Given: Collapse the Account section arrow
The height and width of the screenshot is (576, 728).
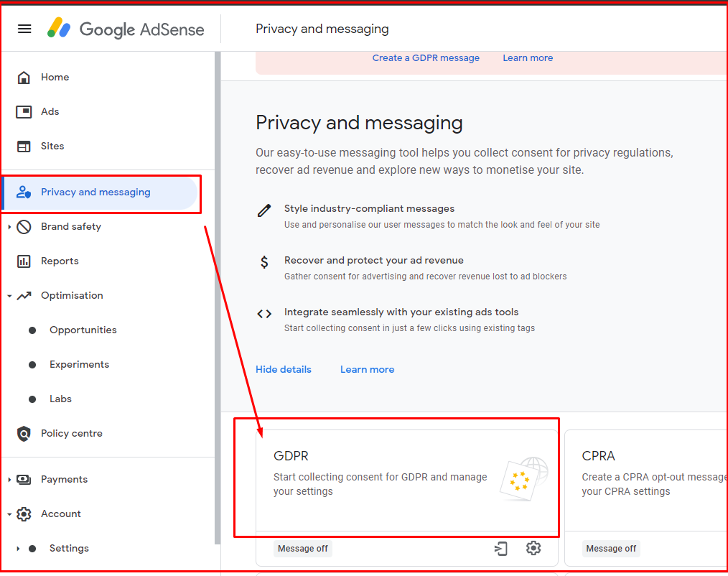Looking at the screenshot, I should coord(9,514).
